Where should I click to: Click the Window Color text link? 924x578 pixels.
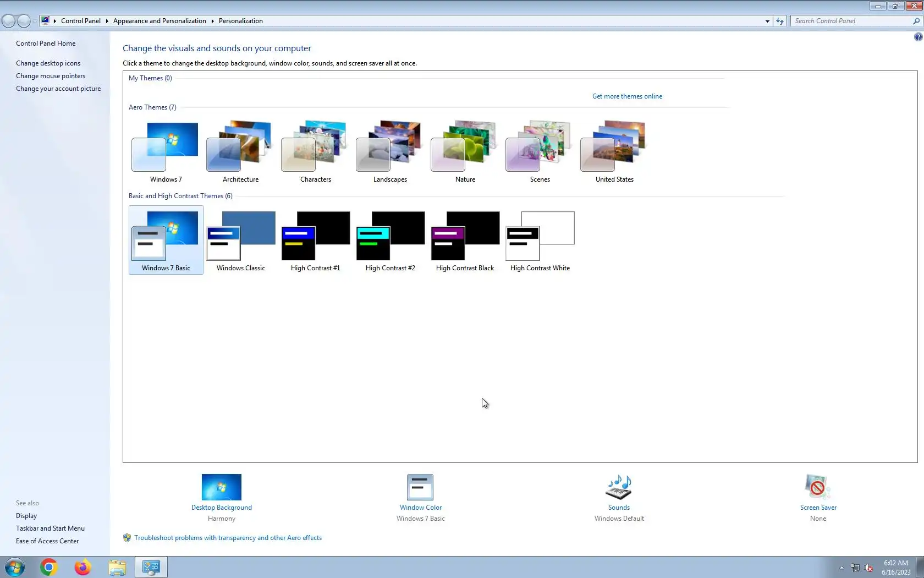[421, 508]
